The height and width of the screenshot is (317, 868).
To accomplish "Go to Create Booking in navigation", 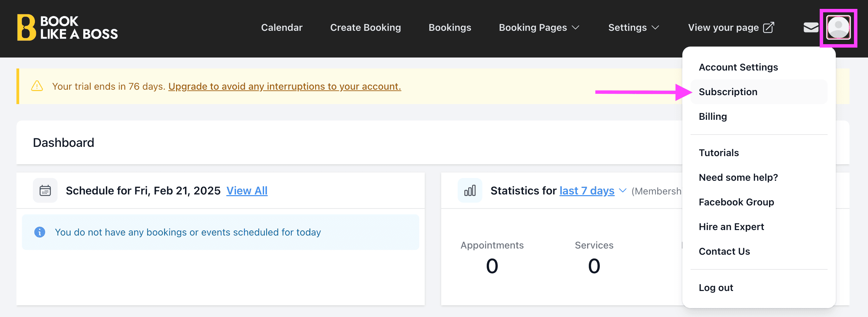I will 365,27.
